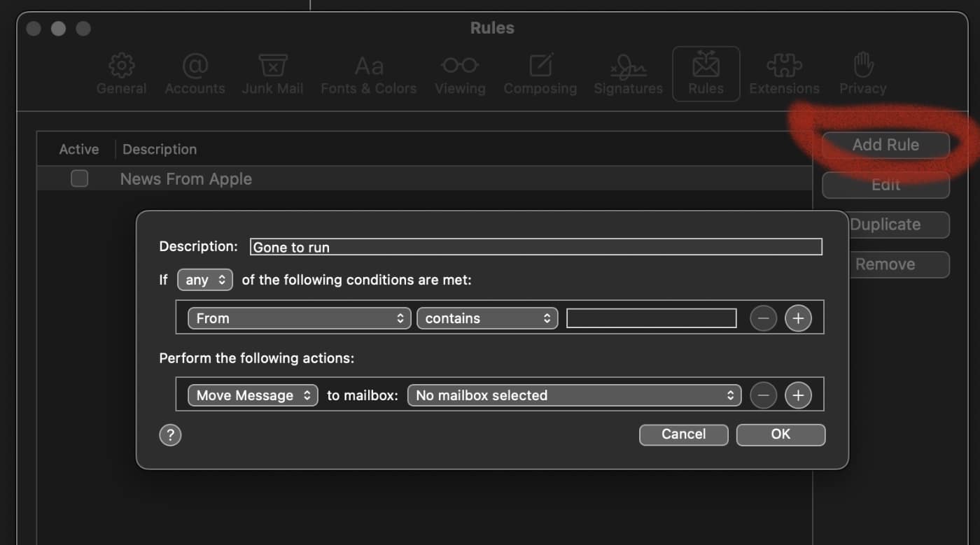The height and width of the screenshot is (545, 980).
Task: Change the contains operator dropdown
Action: (486, 318)
